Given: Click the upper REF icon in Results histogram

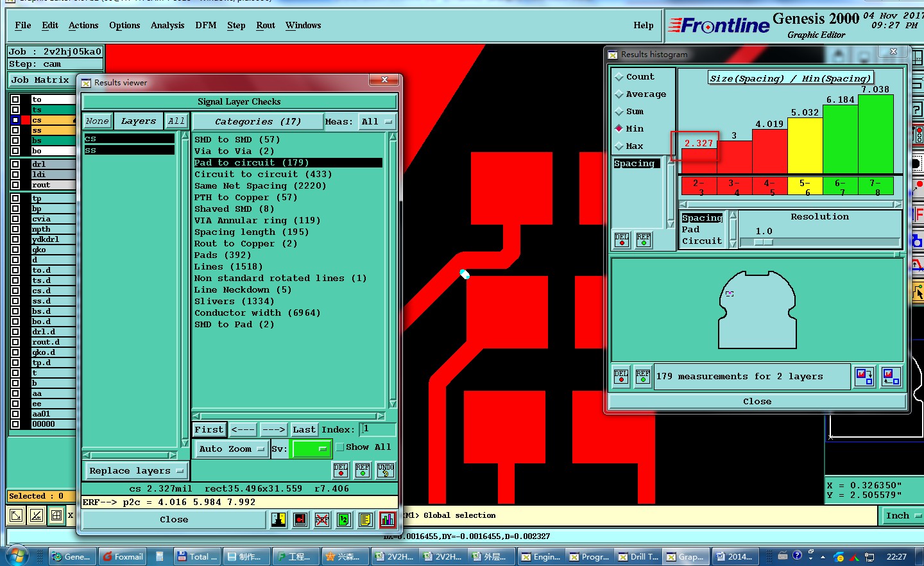Looking at the screenshot, I should (x=644, y=240).
